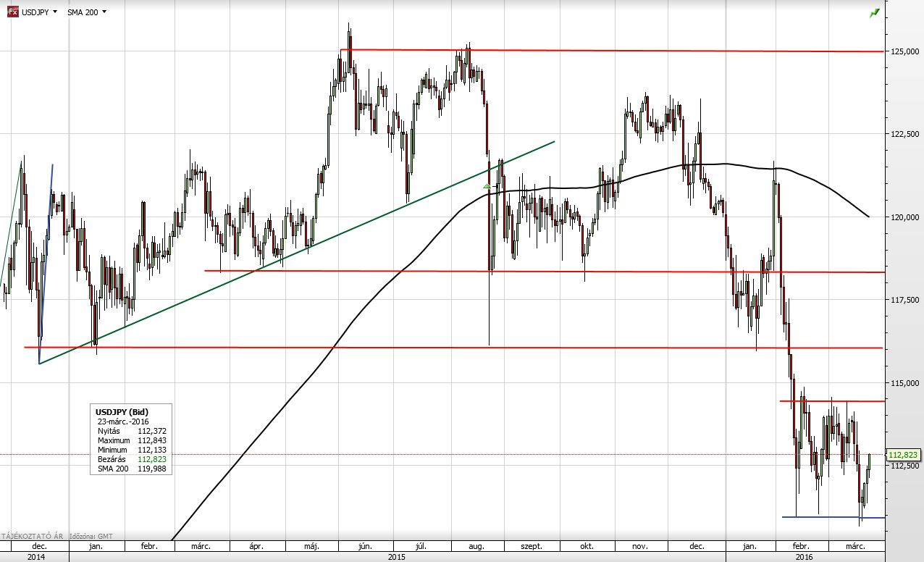Click the jún. month label
Viewport: 924px width, 562px height.
(x=366, y=546)
